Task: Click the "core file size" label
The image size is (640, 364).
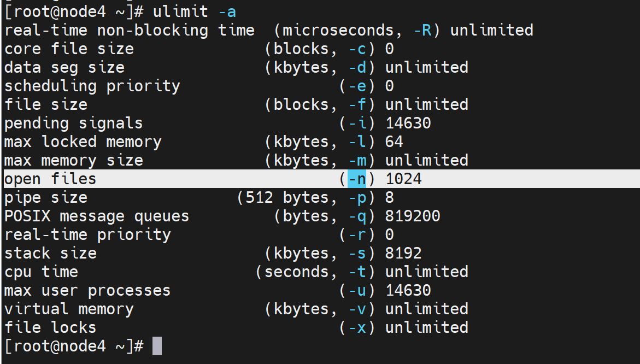Action: tap(69, 49)
